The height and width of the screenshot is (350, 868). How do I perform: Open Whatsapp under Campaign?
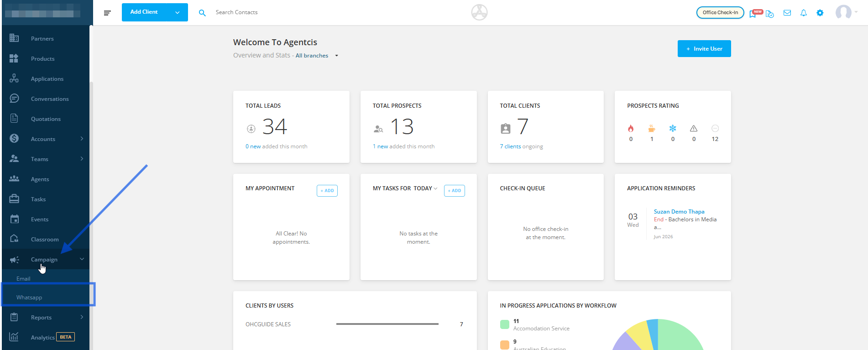pos(29,297)
